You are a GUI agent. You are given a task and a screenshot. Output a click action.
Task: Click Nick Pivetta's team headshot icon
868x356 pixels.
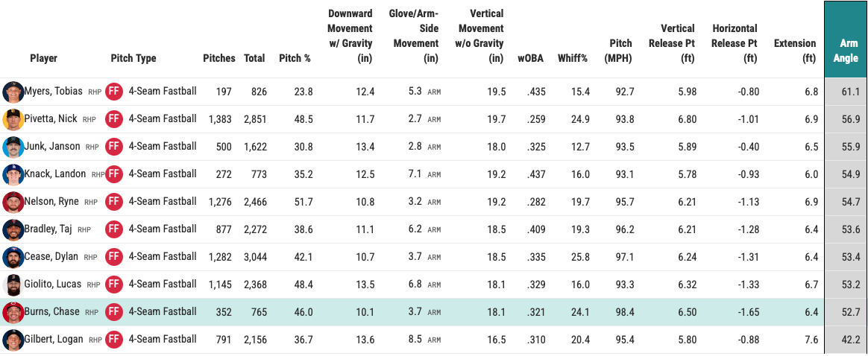12,119
